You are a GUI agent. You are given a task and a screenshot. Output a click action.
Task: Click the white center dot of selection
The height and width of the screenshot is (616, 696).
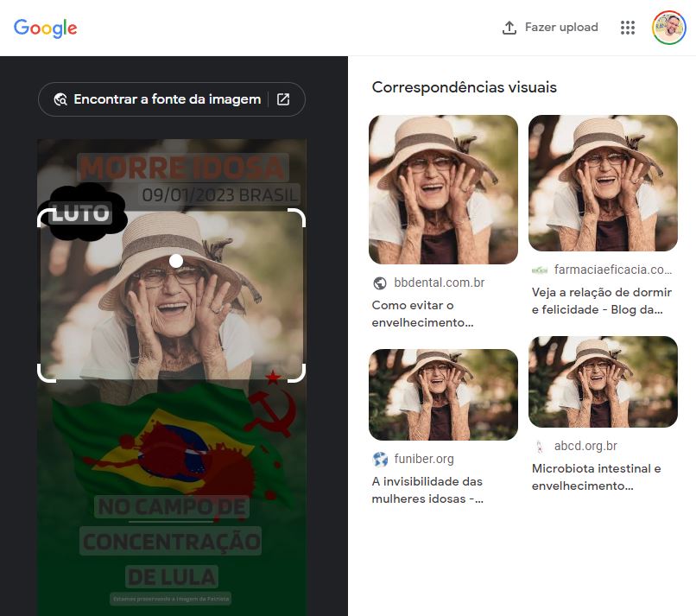pos(176,261)
